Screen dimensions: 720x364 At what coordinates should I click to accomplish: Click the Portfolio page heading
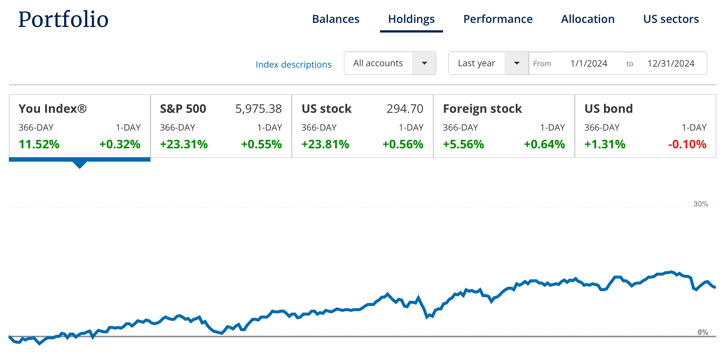point(63,20)
